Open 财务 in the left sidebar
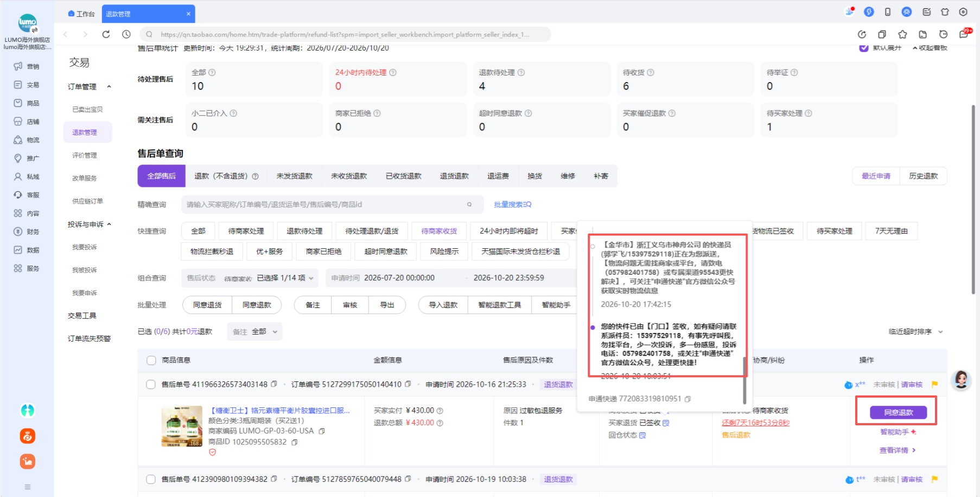 tap(27, 231)
